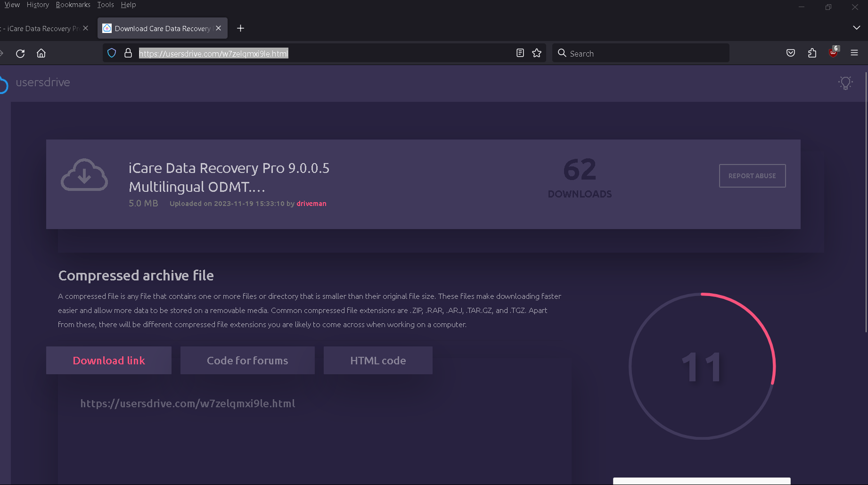
Task: Click the REPORT ABUSE button
Action: pyautogui.click(x=752, y=176)
